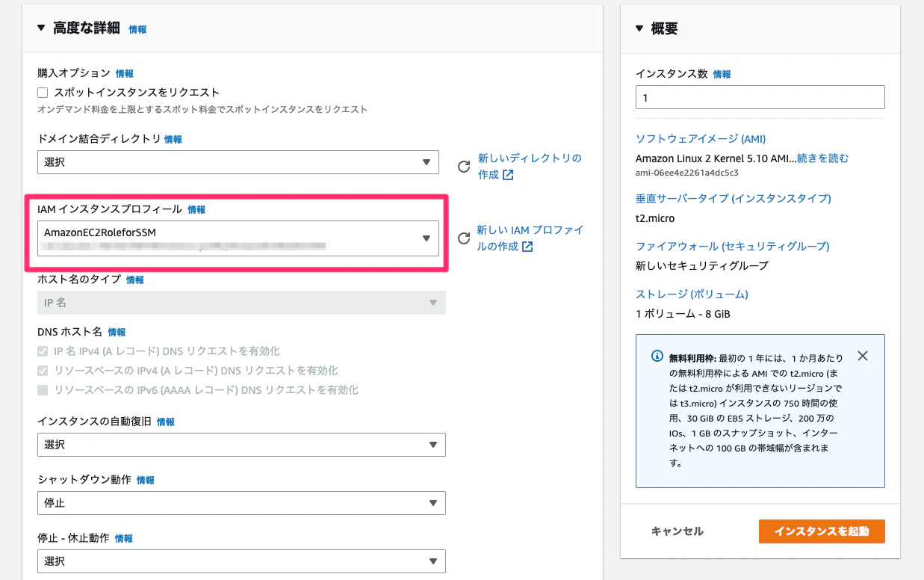
Task: Open 情報 link beside インスタンスの自動復旧
Action: pos(166,422)
